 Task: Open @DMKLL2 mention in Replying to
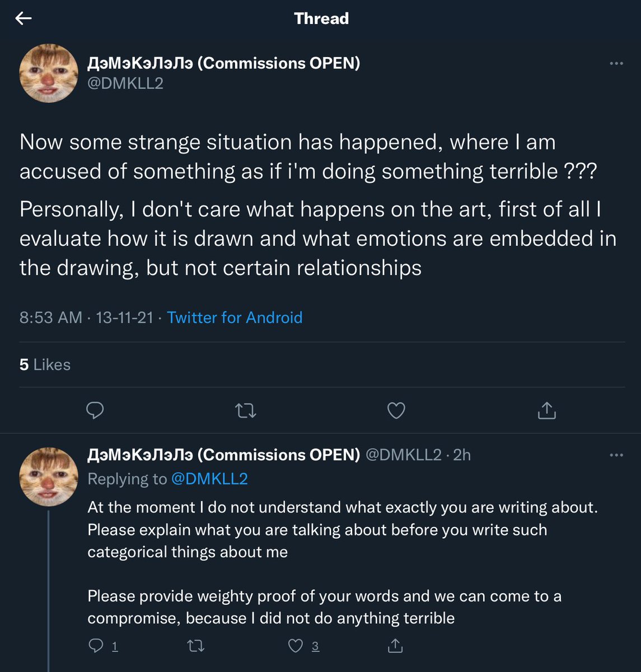209,479
